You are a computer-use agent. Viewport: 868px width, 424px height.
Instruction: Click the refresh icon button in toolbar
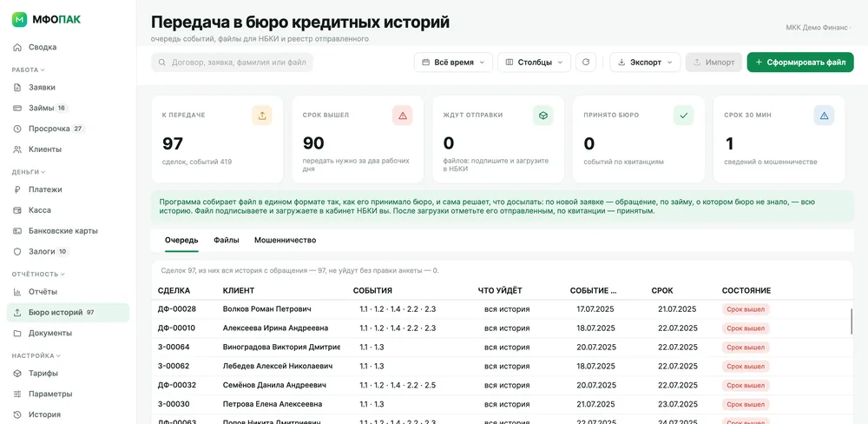click(586, 62)
